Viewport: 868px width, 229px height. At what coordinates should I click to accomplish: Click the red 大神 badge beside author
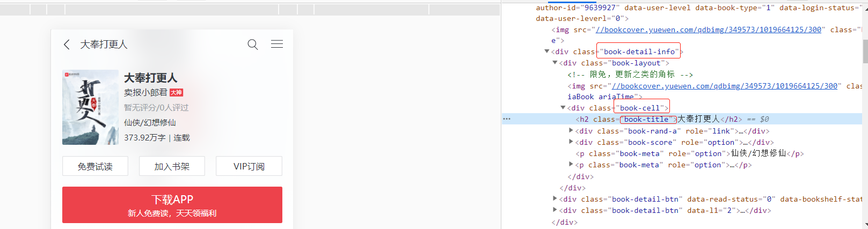point(177,93)
